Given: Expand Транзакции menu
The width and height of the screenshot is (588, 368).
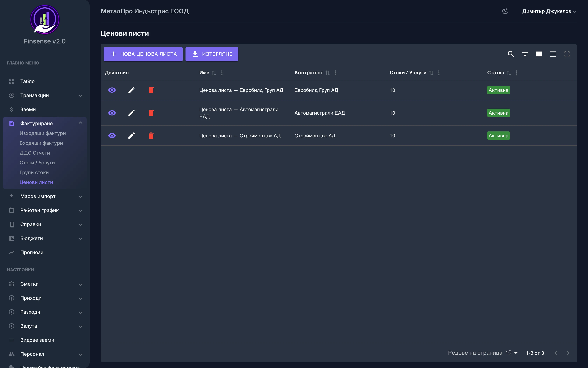Looking at the screenshot, I should coord(45,95).
